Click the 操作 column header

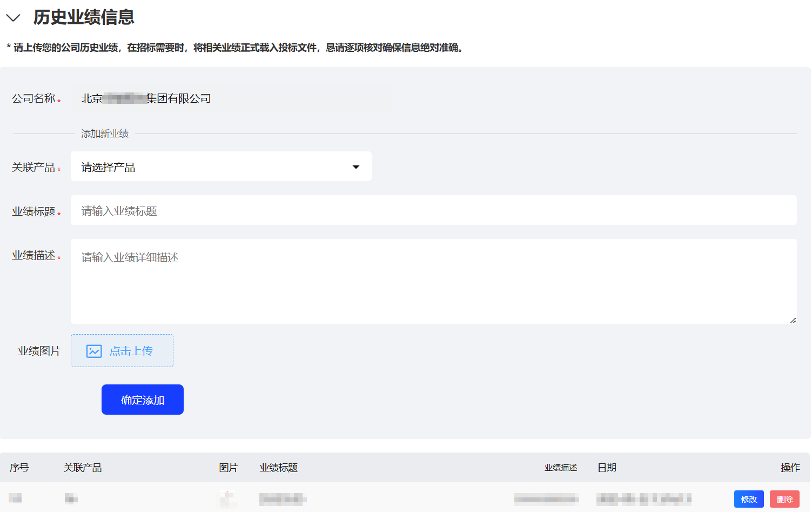790,468
